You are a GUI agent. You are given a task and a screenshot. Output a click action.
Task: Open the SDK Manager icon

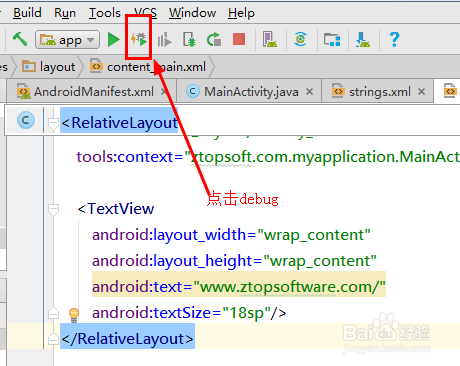[363, 39]
